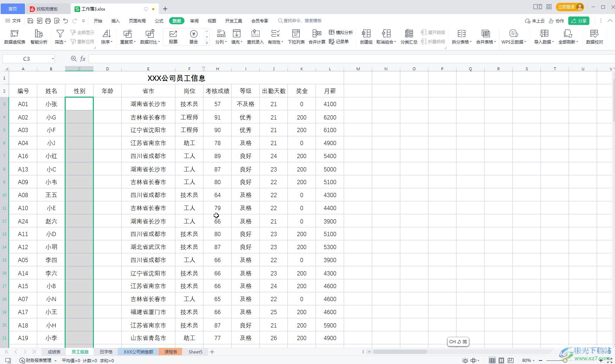This screenshot has height=364, width=615.
Task: Click the Save icon in quick toolbar
Action: pos(30,21)
